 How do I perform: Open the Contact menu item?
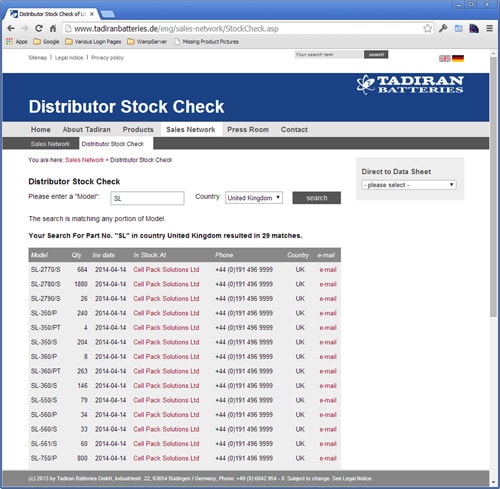[294, 129]
